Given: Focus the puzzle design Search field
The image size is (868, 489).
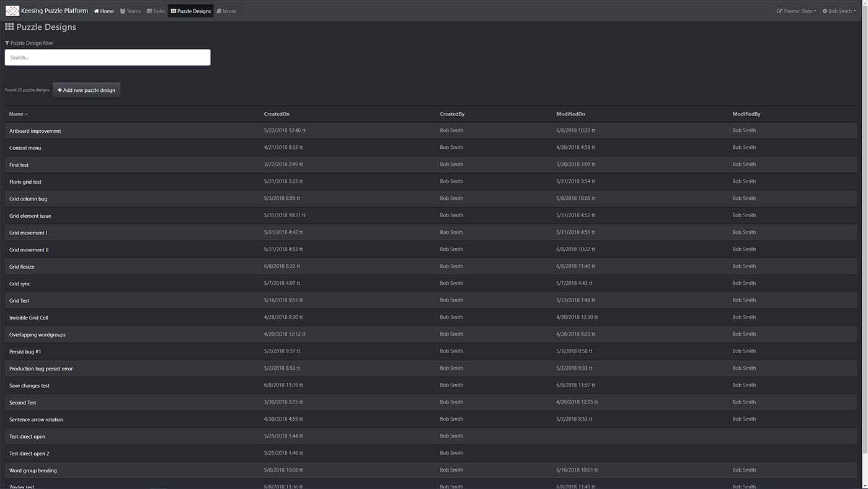Looking at the screenshot, I should 107,58.
